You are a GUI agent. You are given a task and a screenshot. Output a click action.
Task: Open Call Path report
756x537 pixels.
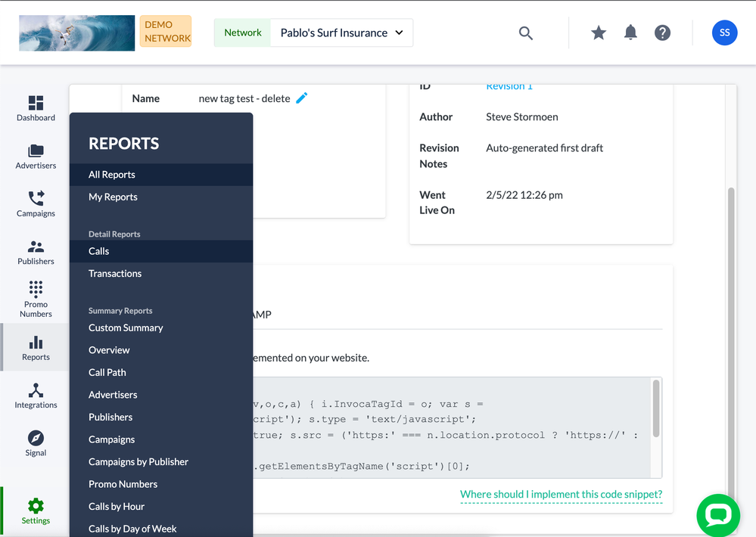click(x=161, y=372)
